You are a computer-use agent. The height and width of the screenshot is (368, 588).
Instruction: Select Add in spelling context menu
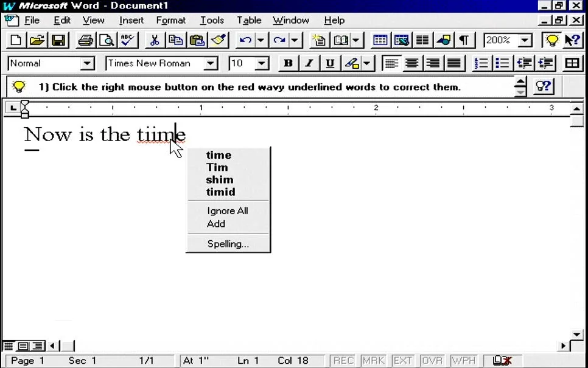point(228,224)
